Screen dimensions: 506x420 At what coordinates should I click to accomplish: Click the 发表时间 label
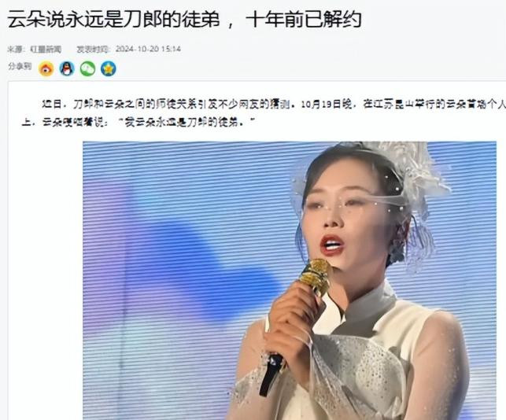pos(93,49)
